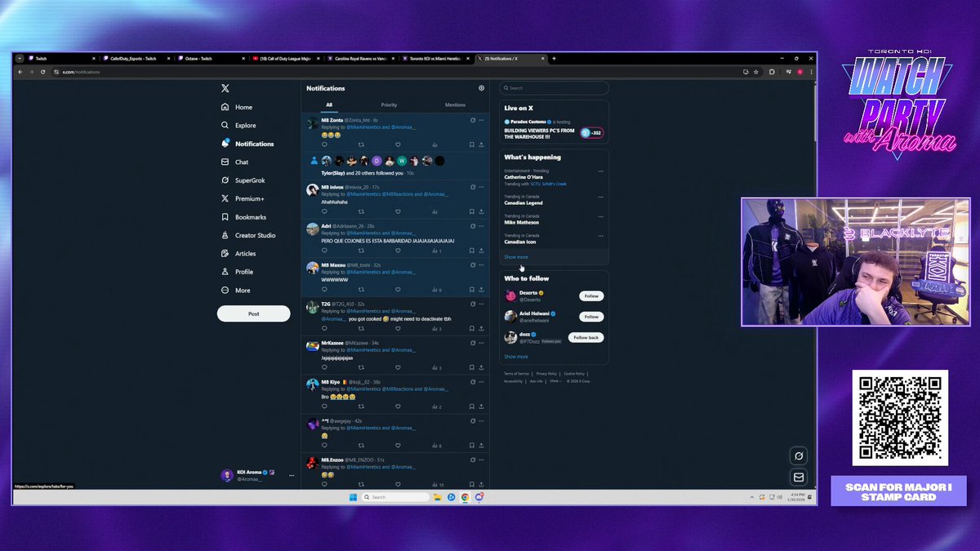Expand the More menu in the sidebar

[x=235, y=291]
